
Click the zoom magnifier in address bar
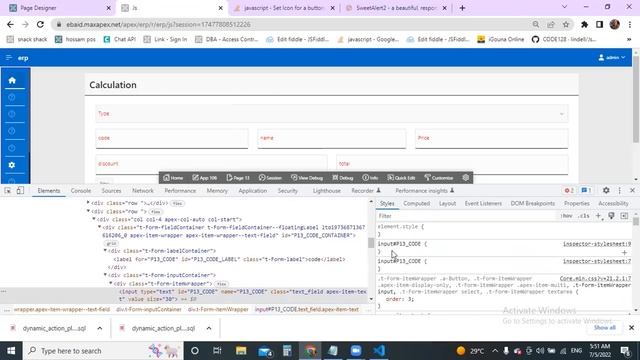click(536, 24)
